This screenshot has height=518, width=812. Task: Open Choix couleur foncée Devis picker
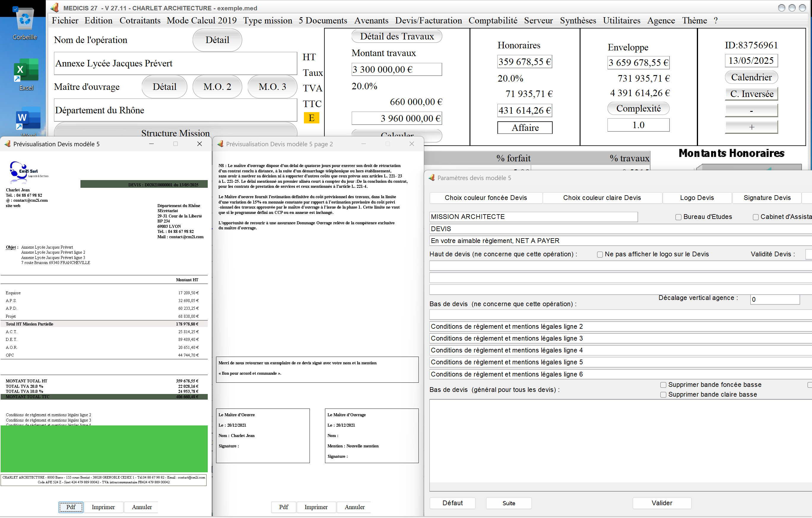(486, 198)
